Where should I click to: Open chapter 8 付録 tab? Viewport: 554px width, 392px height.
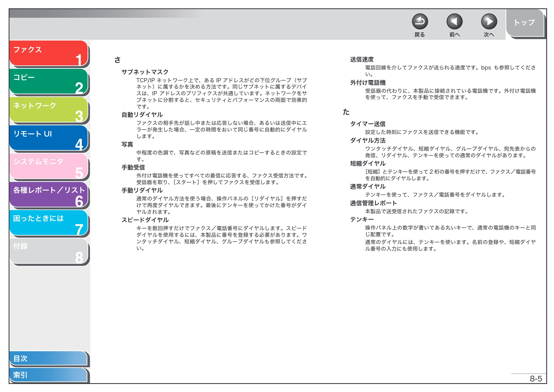pyautogui.click(x=49, y=251)
